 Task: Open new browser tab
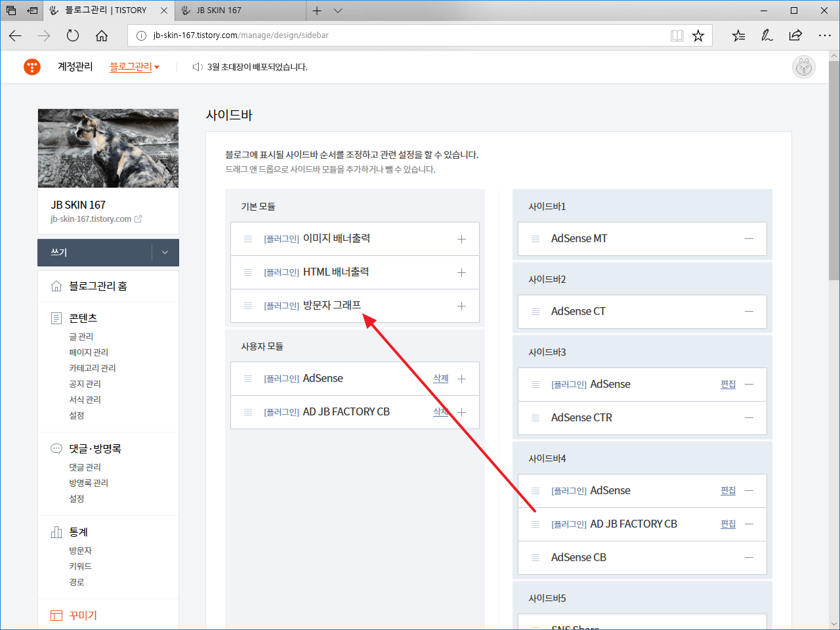click(x=317, y=10)
